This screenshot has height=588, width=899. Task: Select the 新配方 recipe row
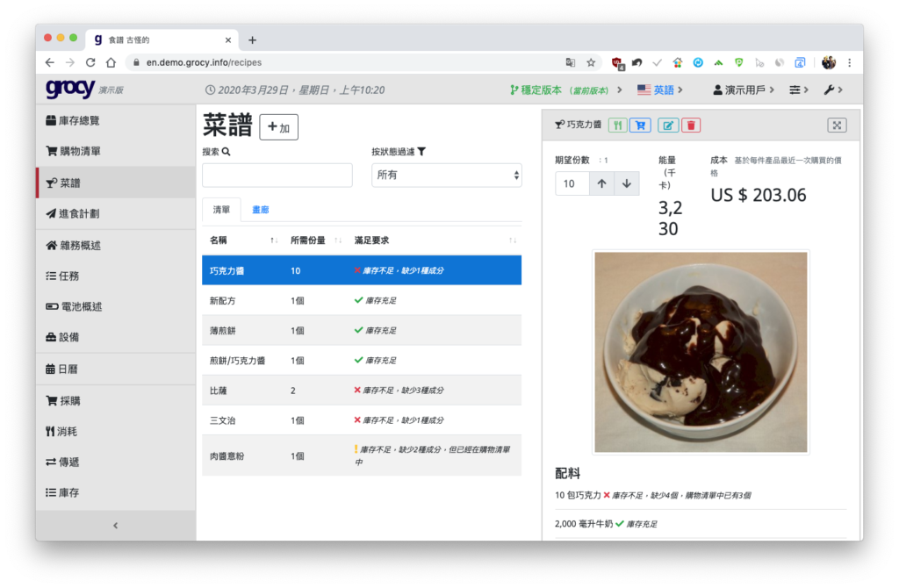[362, 300]
